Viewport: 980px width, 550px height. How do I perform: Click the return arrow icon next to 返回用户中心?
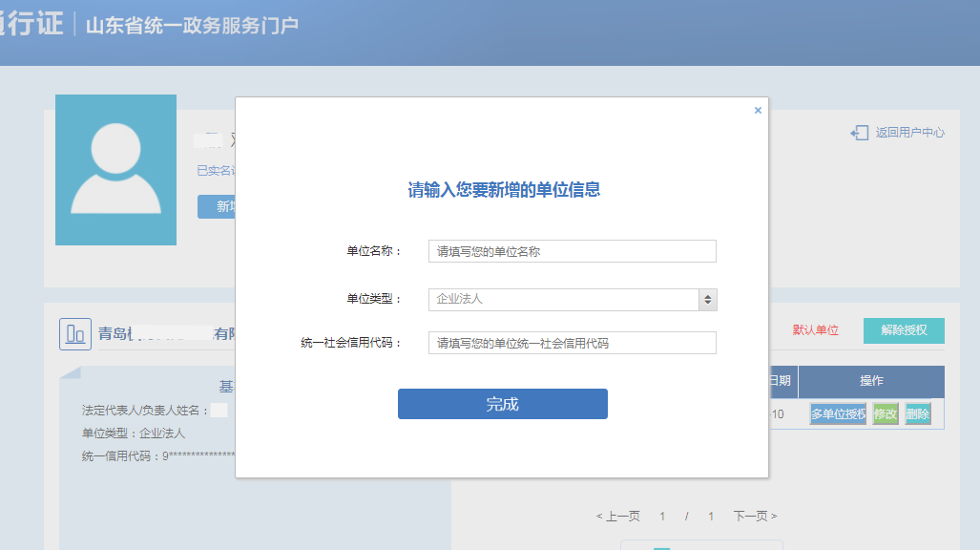[x=857, y=133]
